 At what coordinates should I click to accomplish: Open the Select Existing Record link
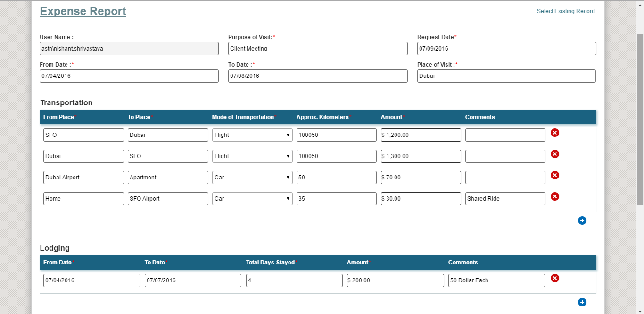point(566,11)
